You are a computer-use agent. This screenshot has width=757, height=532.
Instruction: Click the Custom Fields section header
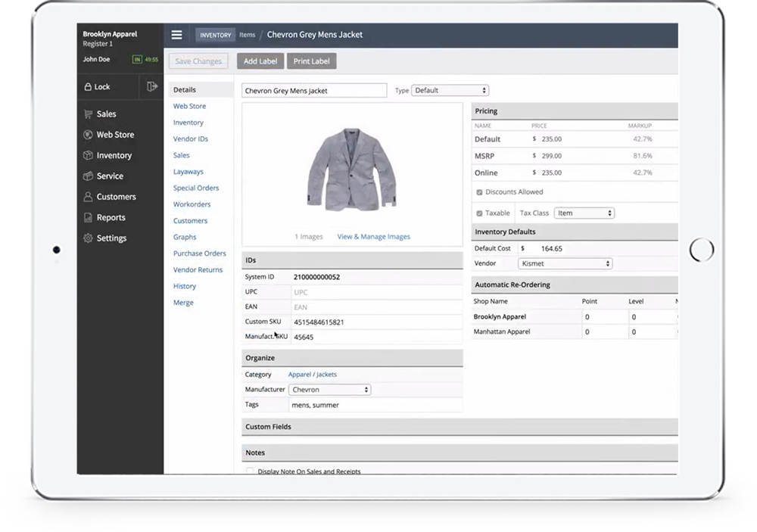click(x=459, y=427)
